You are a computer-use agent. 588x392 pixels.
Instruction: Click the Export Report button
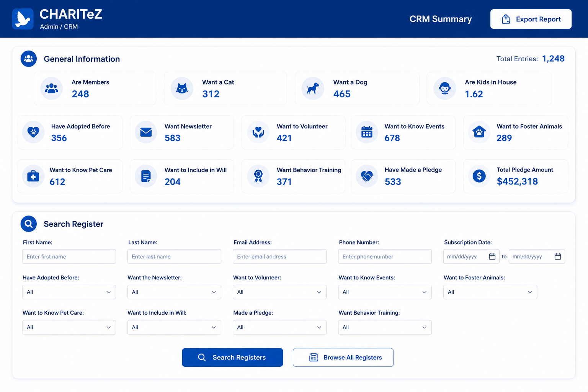coord(531,19)
